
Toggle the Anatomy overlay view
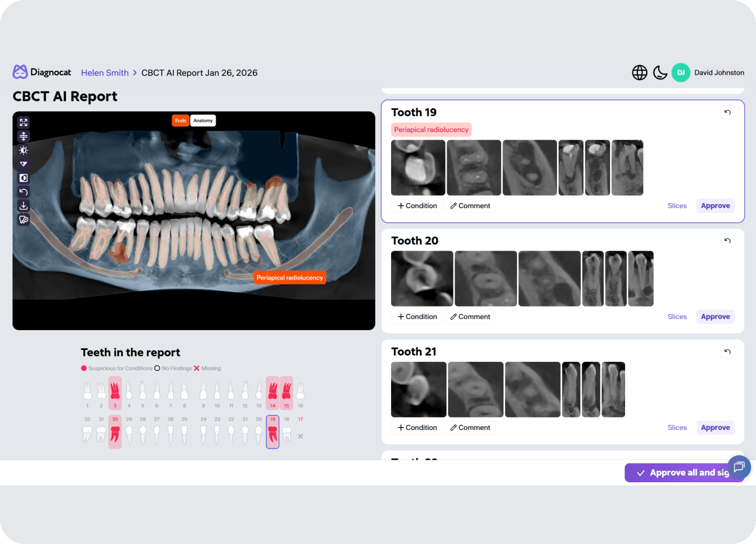(x=203, y=121)
